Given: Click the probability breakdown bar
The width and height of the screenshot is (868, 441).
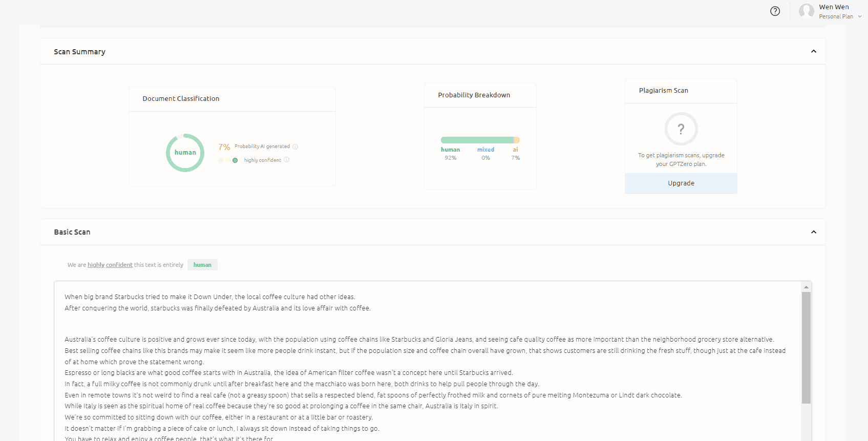Looking at the screenshot, I should [480, 140].
